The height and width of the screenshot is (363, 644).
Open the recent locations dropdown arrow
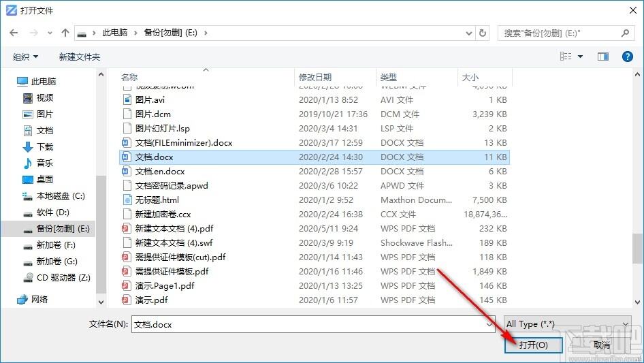(x=50, y=33)
